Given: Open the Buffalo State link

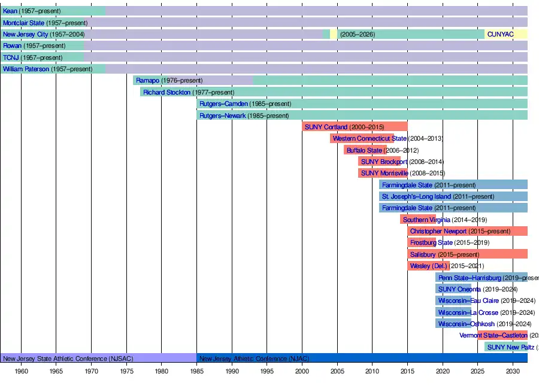Looking at the screenshot, I should [364, 150].
